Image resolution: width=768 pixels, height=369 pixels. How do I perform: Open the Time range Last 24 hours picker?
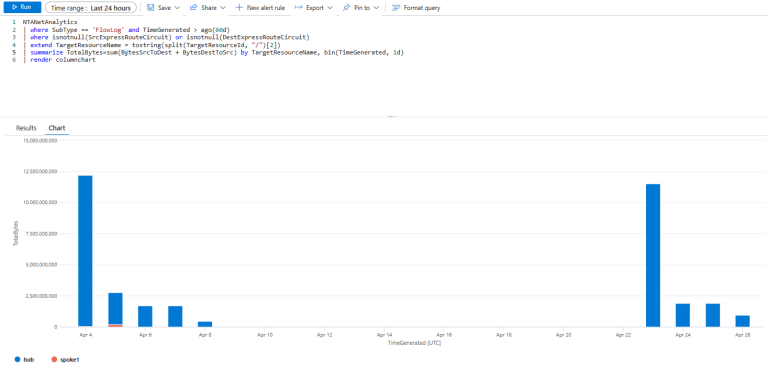(x=91, y=8)
